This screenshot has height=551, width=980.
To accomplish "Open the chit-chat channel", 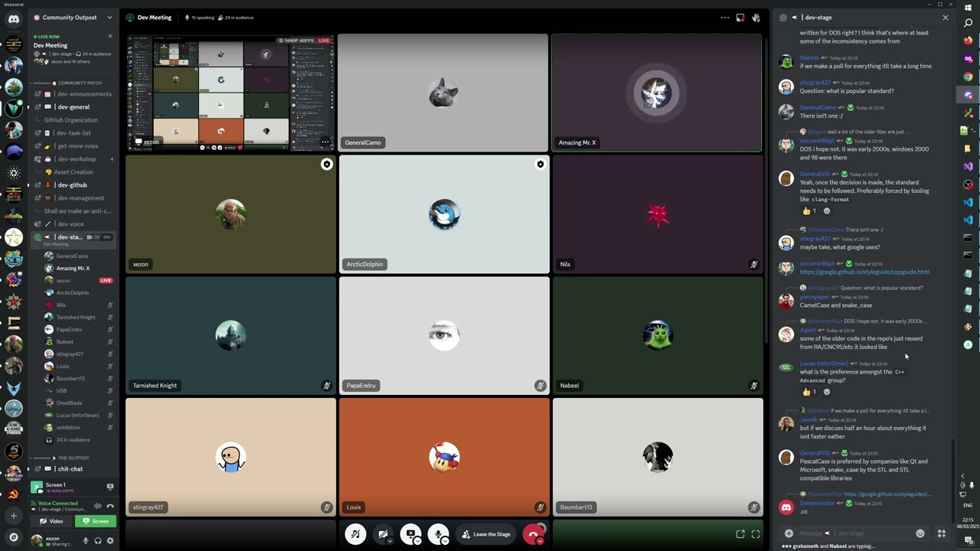I will pos(73,469).
